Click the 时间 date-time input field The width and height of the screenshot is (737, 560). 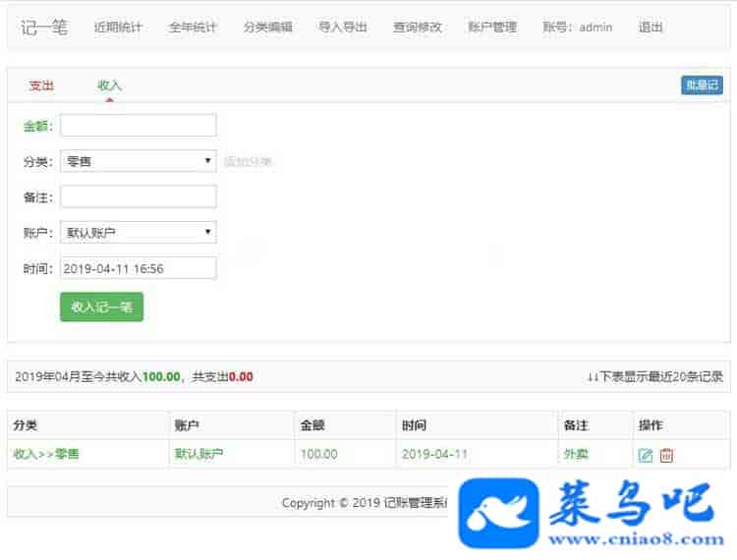[138, 268]
